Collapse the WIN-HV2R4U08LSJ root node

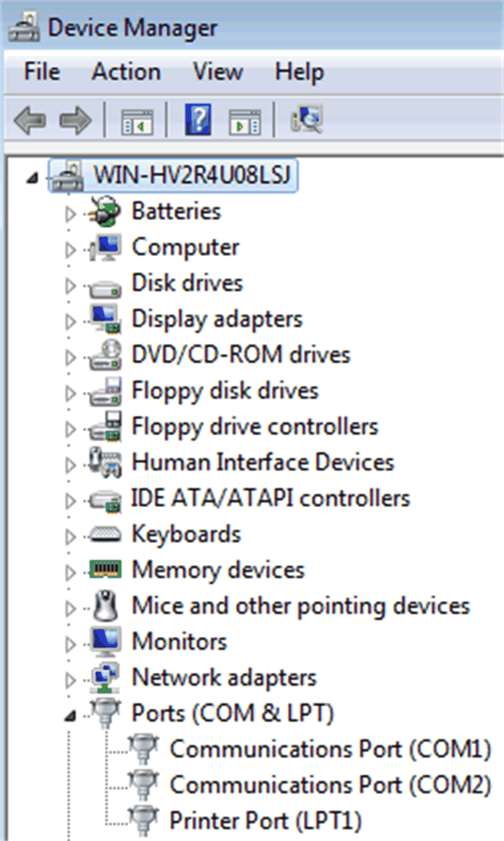click(32, 178)
